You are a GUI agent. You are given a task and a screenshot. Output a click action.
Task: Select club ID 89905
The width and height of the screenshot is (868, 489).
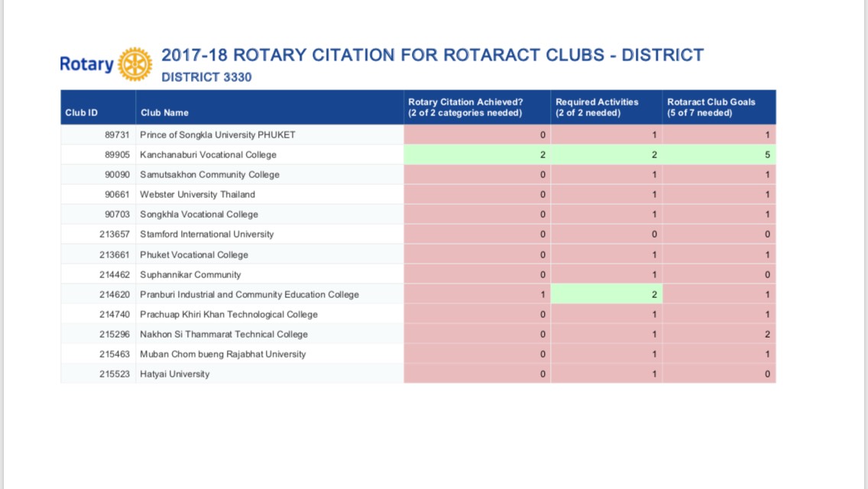coord(117,154)
